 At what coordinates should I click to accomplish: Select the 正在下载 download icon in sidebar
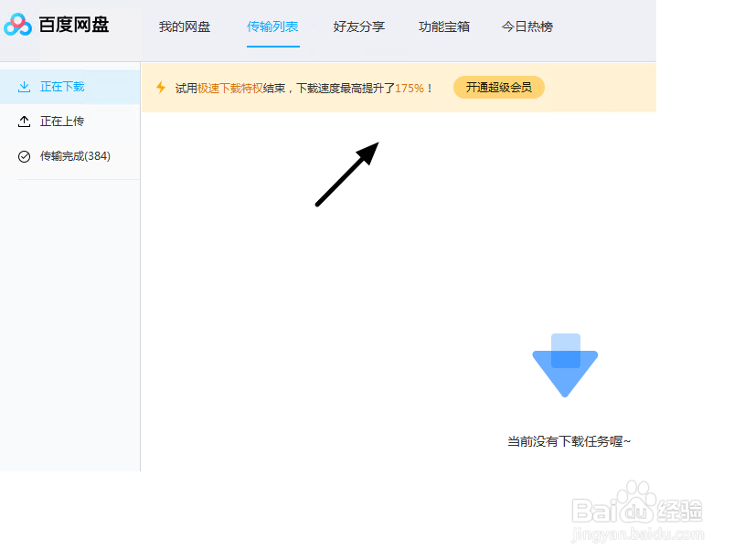(24, 86)
